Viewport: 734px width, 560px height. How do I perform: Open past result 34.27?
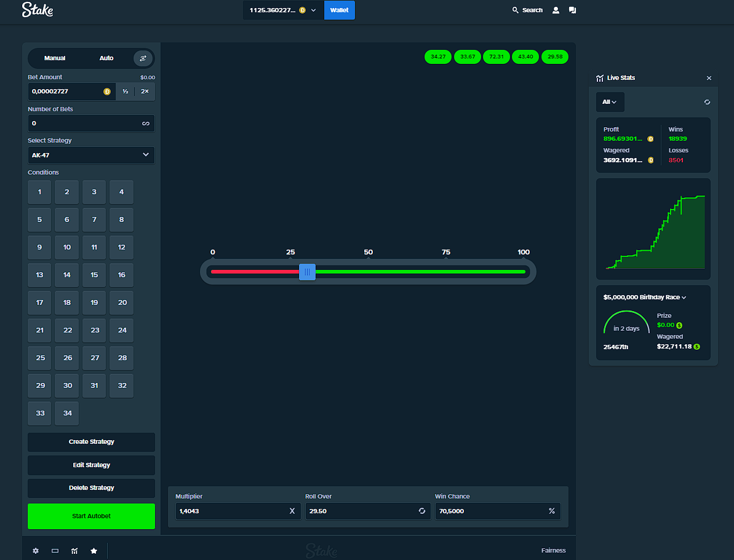coord(438,57)
